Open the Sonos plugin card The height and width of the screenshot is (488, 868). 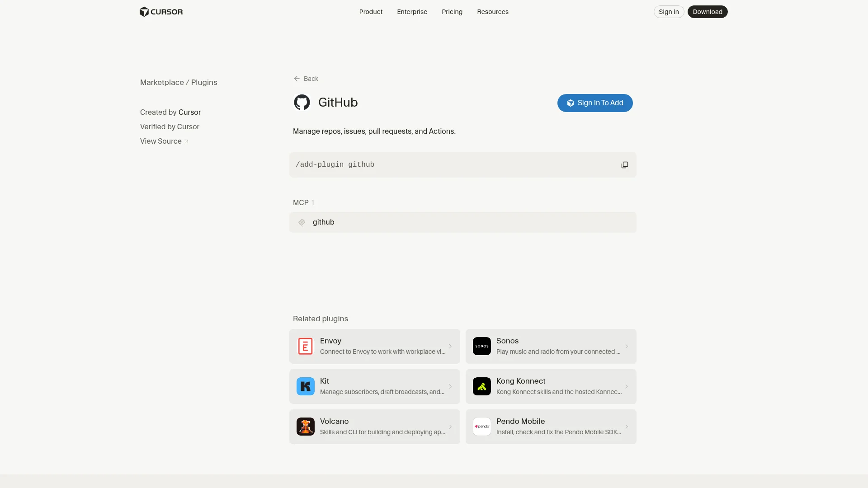551,346
